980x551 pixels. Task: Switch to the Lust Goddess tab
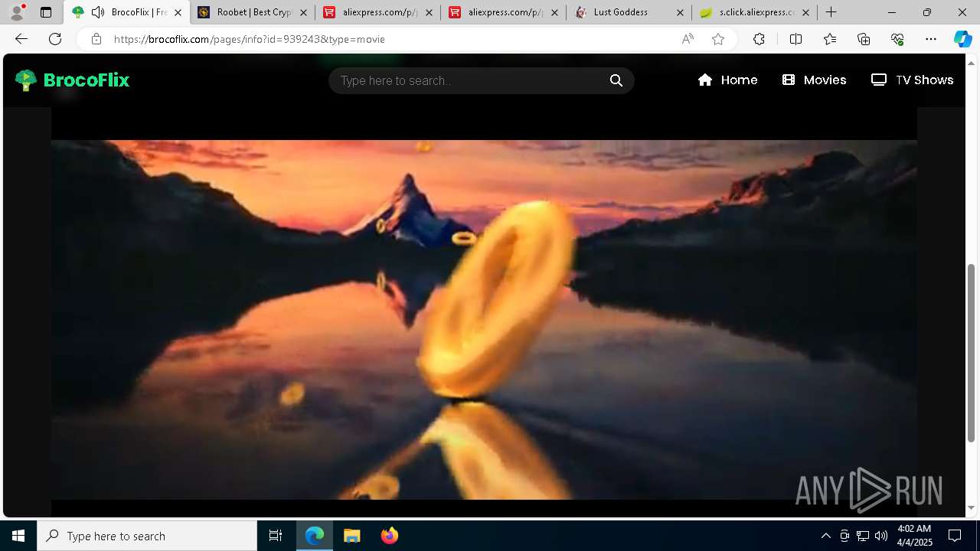[629, 12]
